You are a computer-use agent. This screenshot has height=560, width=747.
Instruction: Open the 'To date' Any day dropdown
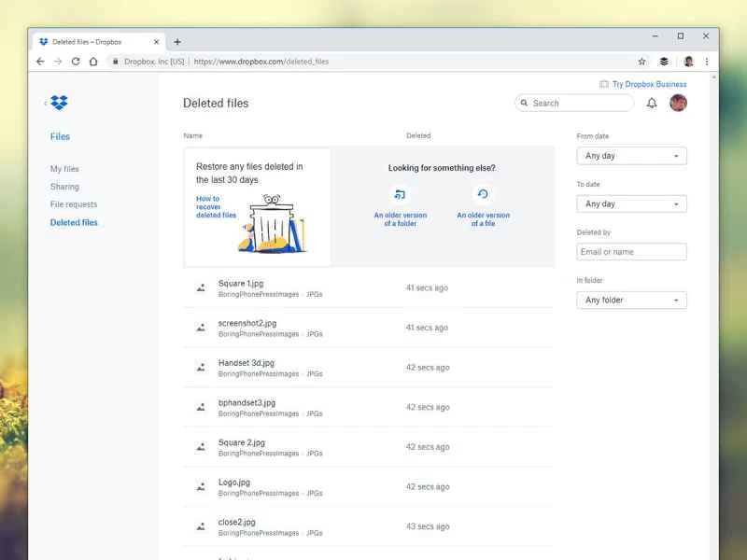click(x=631, y=203)
